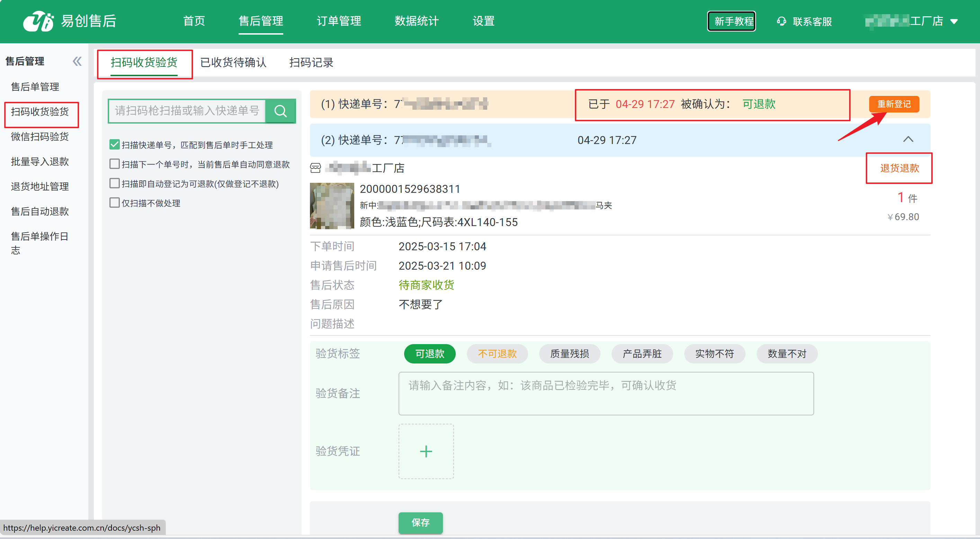Click the search magnifier icon button
This screenshot has width=980, height=539.
pyautogui.click(x=280, y=111)
